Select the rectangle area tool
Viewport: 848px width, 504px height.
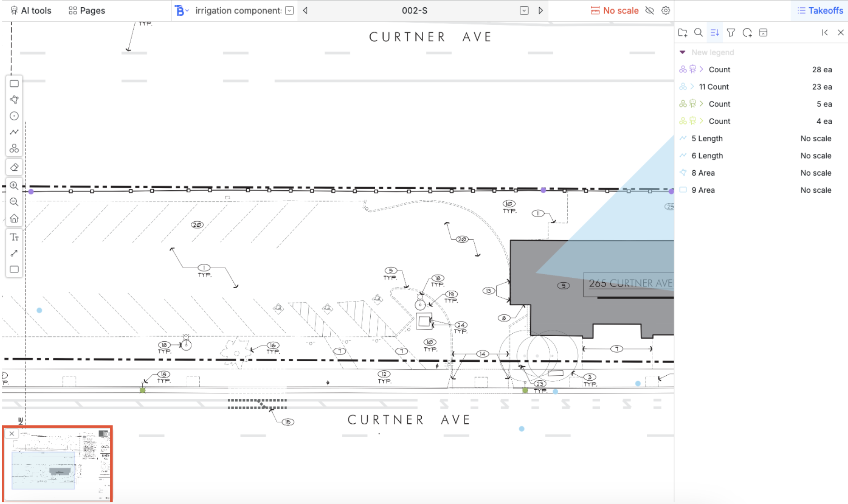click(x=14, y=84)
